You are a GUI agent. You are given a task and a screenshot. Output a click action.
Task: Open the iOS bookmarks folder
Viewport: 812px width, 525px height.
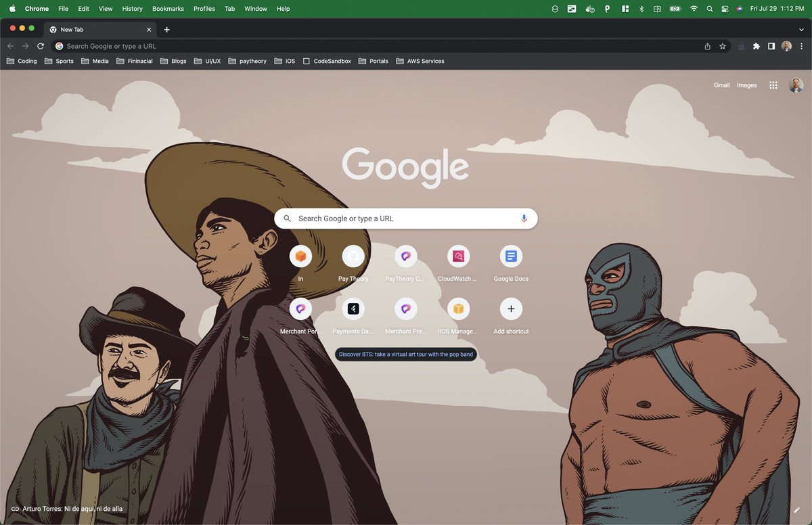coord(285,61)
